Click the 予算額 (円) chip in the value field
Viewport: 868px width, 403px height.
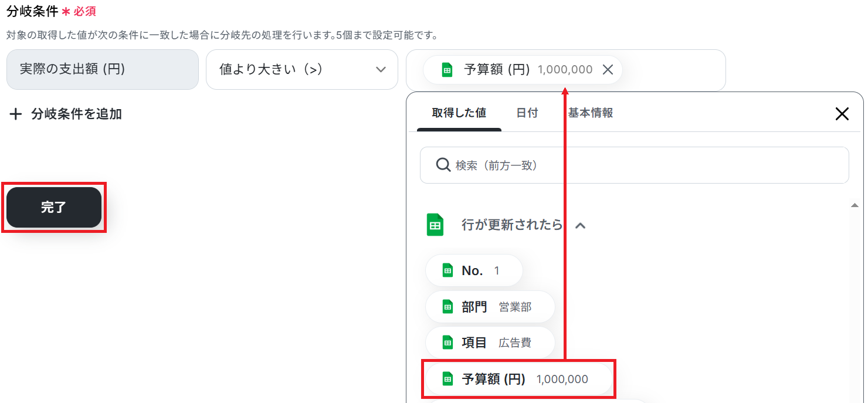click(x=523, y=70)
